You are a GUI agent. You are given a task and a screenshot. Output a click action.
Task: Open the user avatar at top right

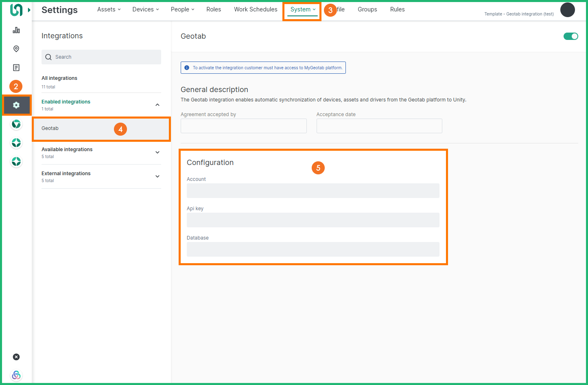point(567,10)
